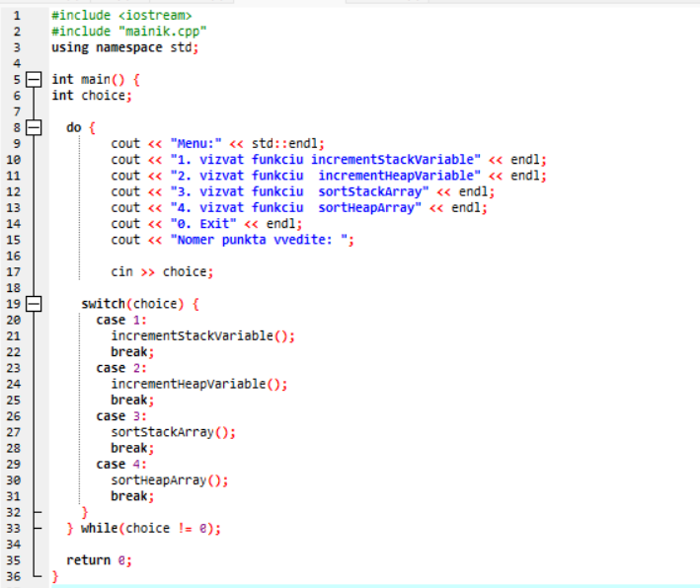Click the 'int choice;' declaration
The height and width of the screenshot is (588, 700).
point(92,96)
